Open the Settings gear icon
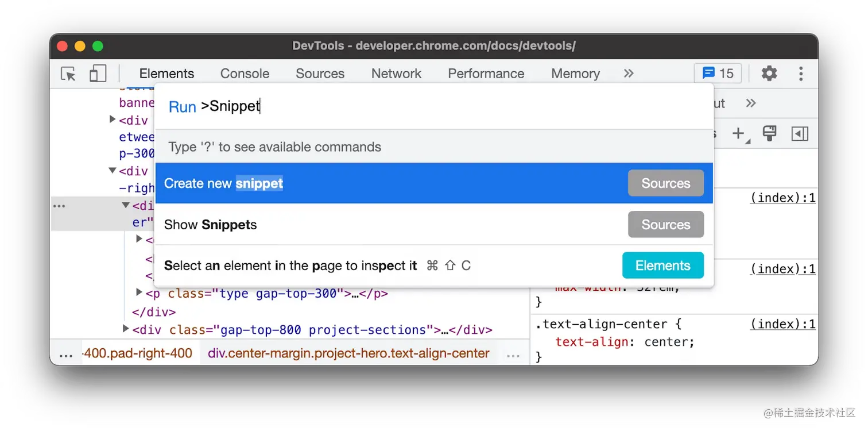Screen dimensions: 868x431 (769, 74)
